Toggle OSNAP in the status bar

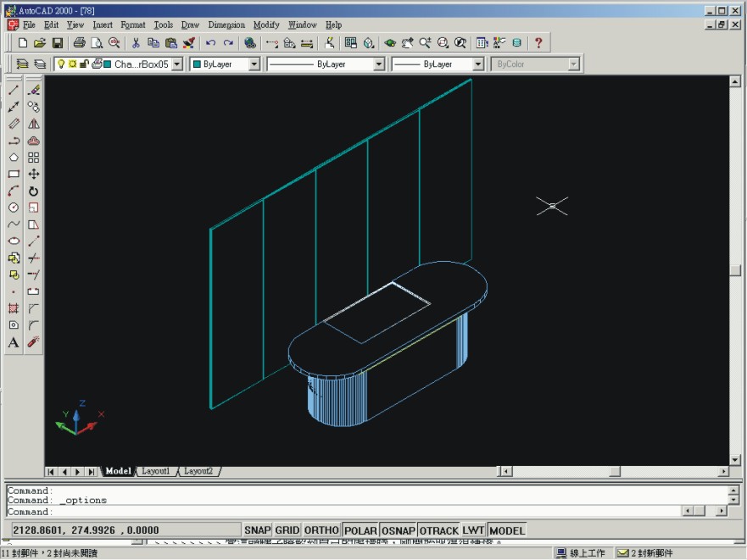398,530
